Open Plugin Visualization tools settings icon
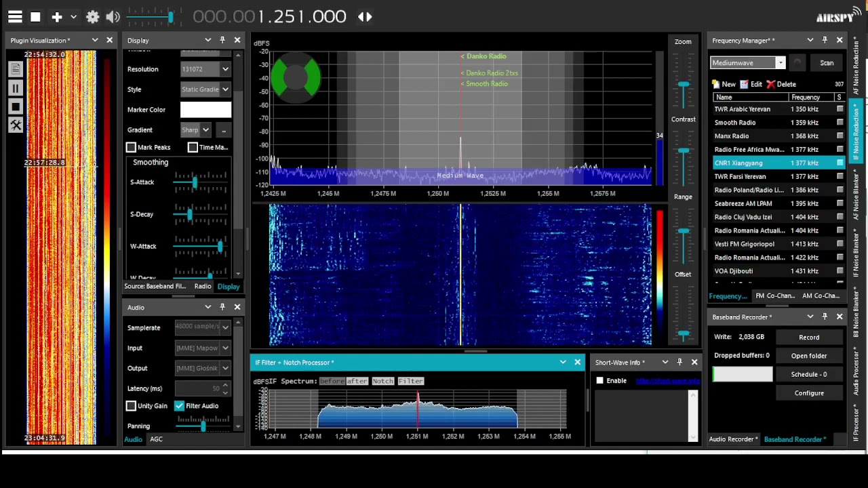Screen dimensions: 868x488 tap(16, 125)
